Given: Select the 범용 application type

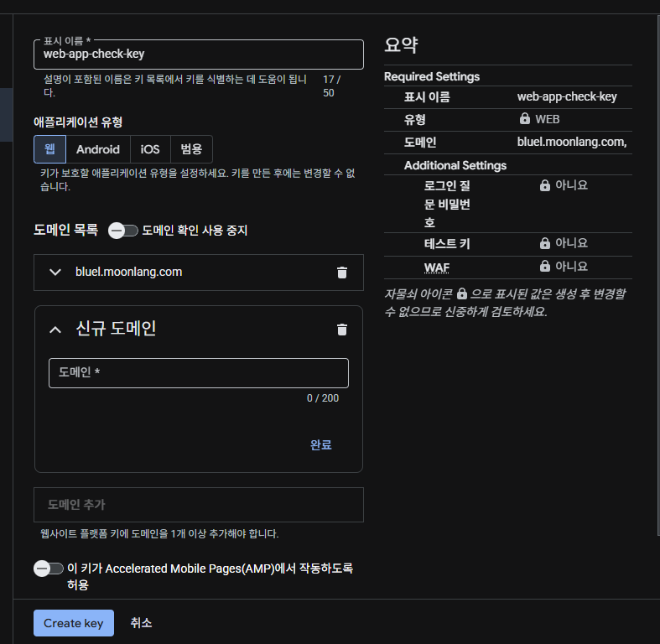Looking at the screenshot, I should 191,149.
